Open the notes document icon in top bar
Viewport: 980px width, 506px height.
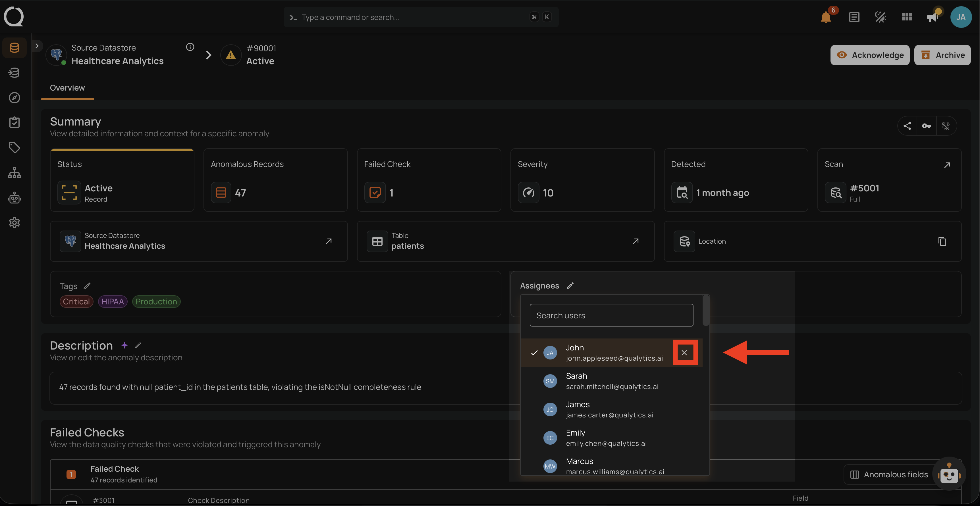854,17
